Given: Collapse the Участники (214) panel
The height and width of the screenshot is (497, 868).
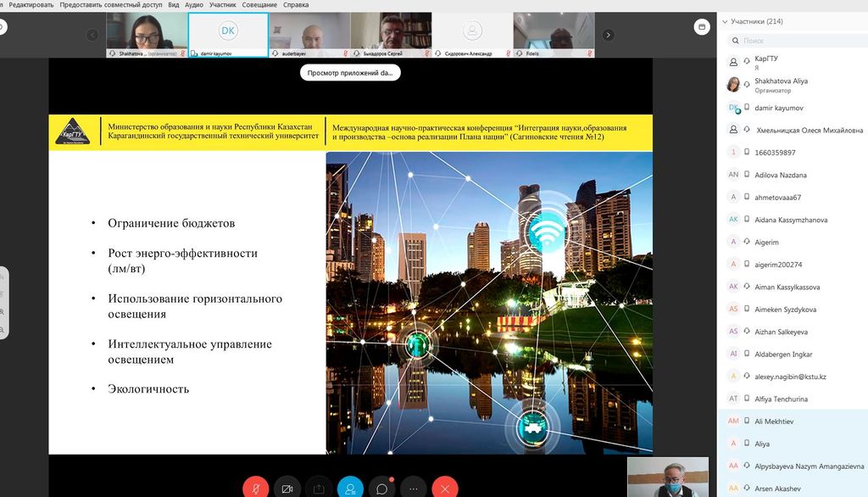Looking at the screenshot, I should coord(725,21).
